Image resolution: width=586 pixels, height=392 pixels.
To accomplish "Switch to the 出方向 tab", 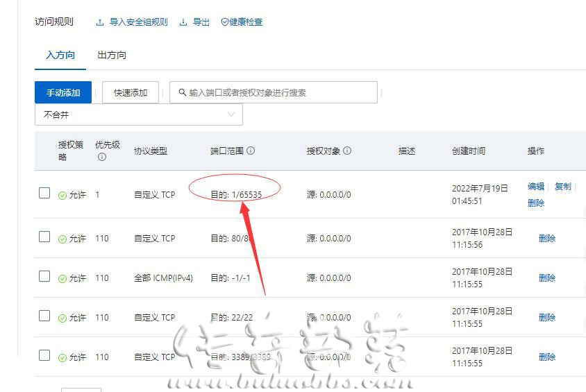I will point(112,56).
